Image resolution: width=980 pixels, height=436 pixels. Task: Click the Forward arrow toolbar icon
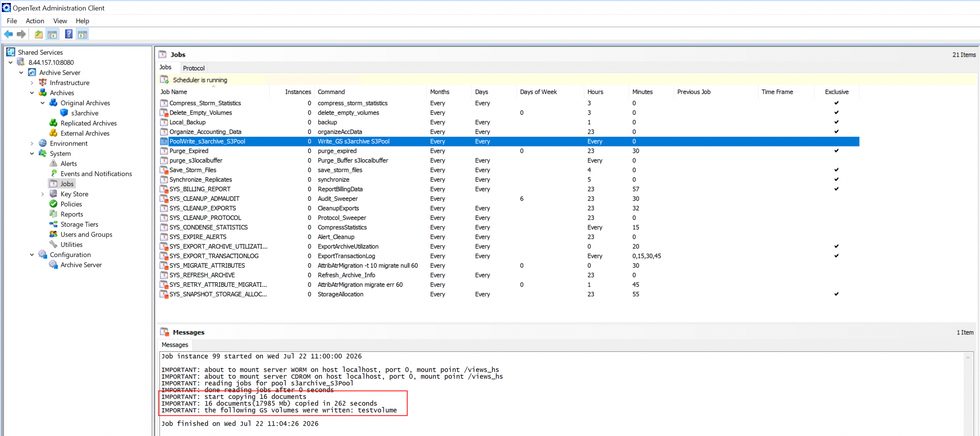pos(21,34)
